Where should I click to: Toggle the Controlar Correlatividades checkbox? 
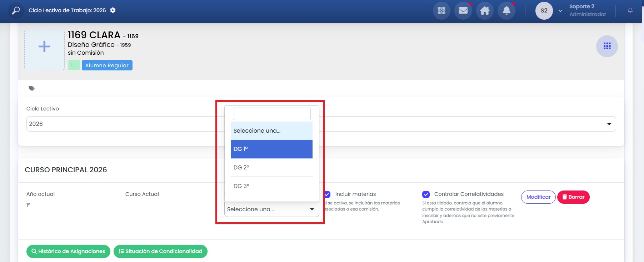[x=426, y=194]
